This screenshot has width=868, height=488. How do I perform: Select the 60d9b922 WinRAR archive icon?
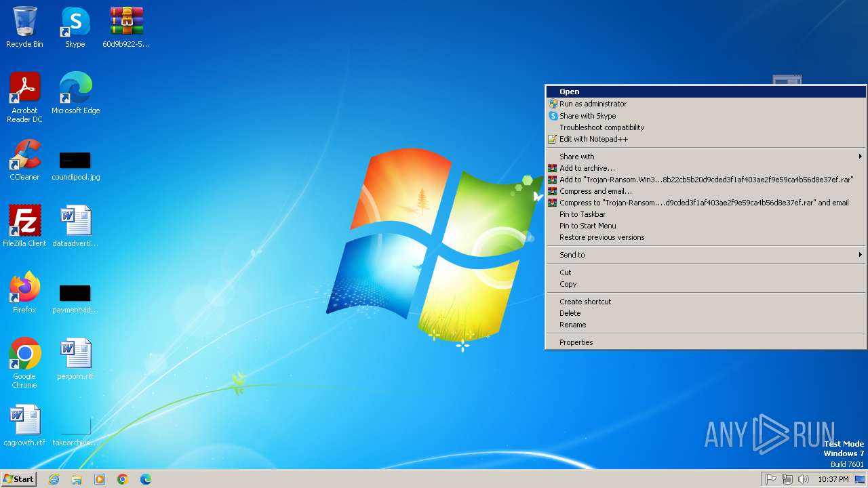pos(126,27)
